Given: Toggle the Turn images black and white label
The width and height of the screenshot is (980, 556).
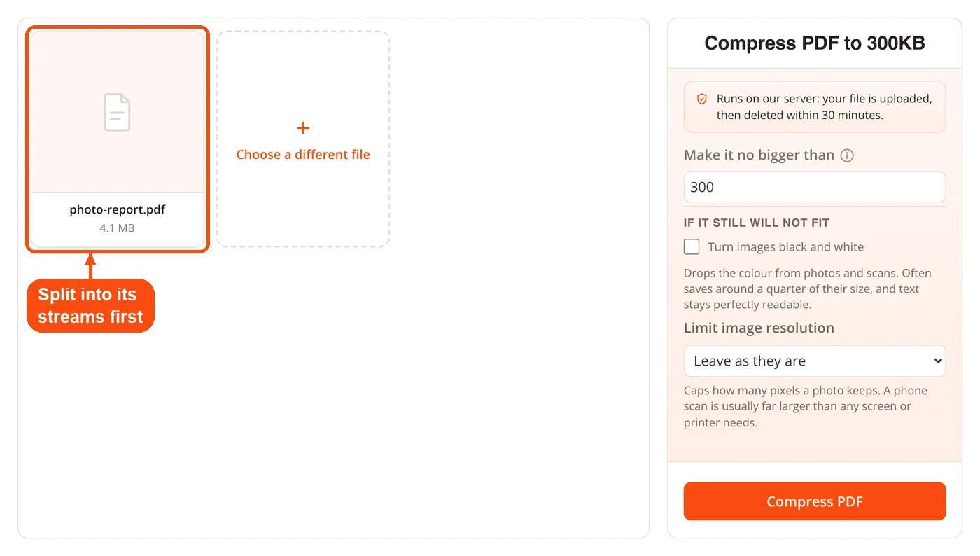Looking at the screenshot, I should (x=785, y=247).
